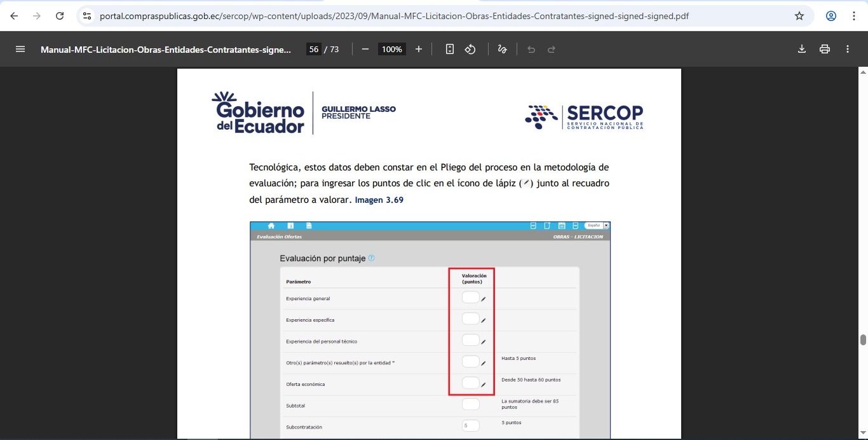Toggle fit to page view
The height and width of the screenshot is (440, 868).
click(450, 49)
